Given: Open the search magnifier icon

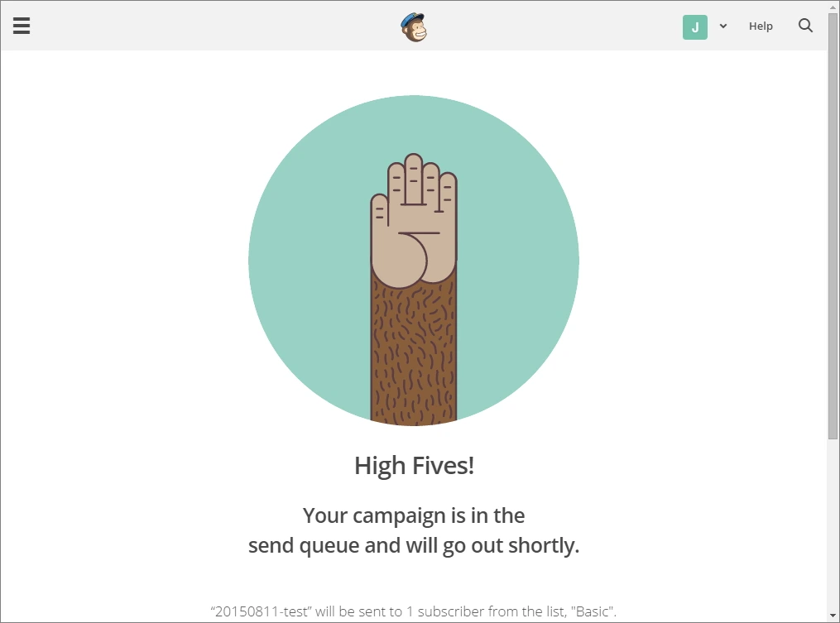Looking at the screenshot, I should tap(805, 25).
